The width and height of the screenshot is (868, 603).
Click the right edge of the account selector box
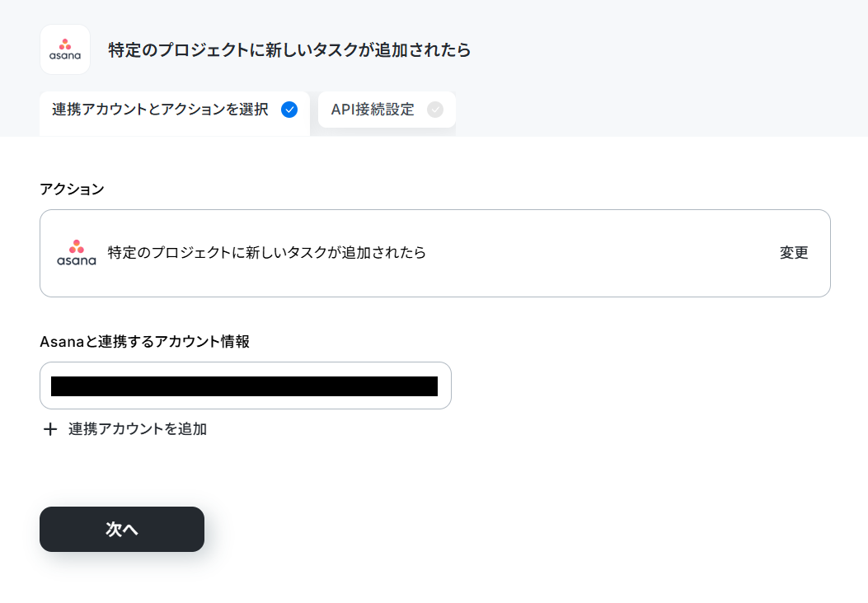coord(444,386)
